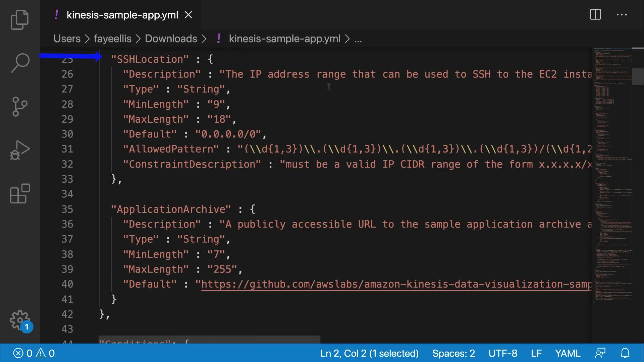Open the Search view icon
644x362 pixels.
click(x=20, y=63)
